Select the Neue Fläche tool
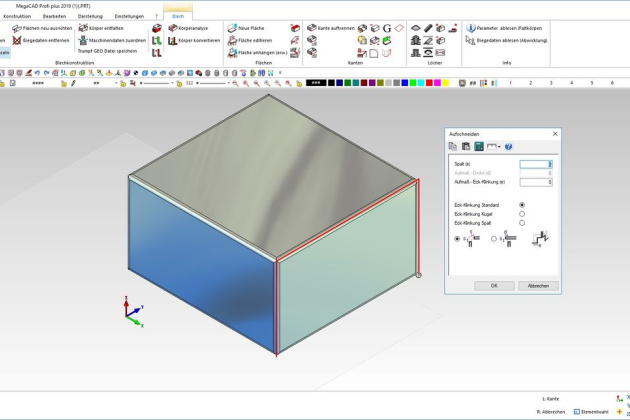Viewport: 630px width, 420px height. click(x=249, y=28)
